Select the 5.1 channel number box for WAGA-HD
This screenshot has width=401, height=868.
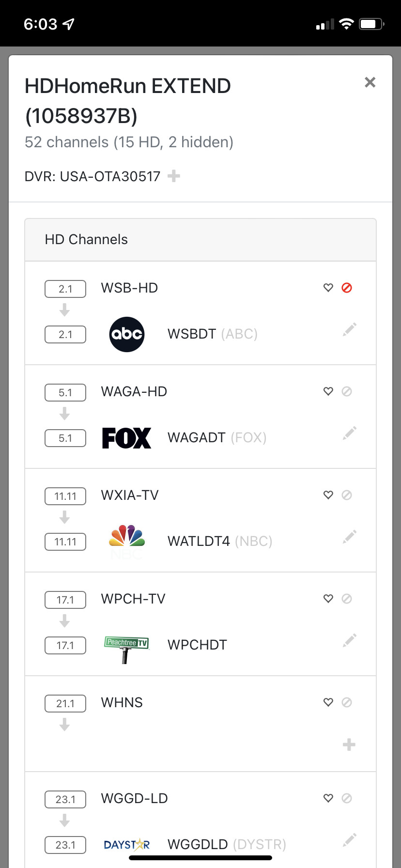[65, 392]
